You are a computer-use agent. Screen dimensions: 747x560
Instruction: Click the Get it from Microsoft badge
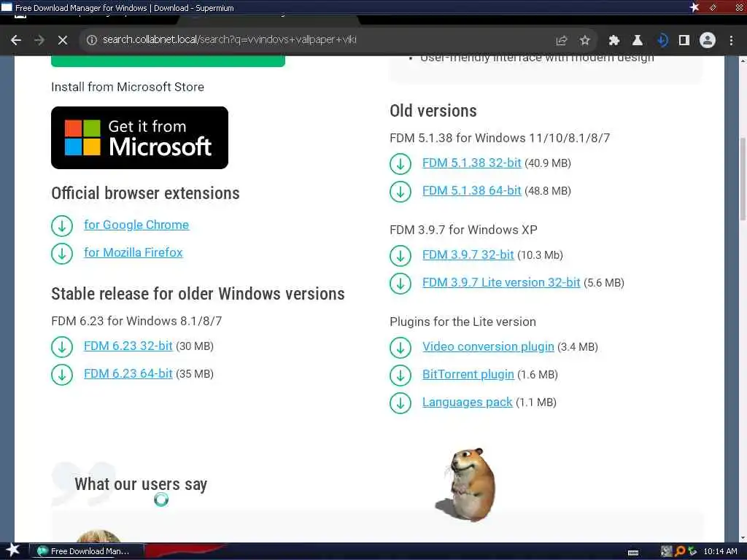click(x=139, y=138)
